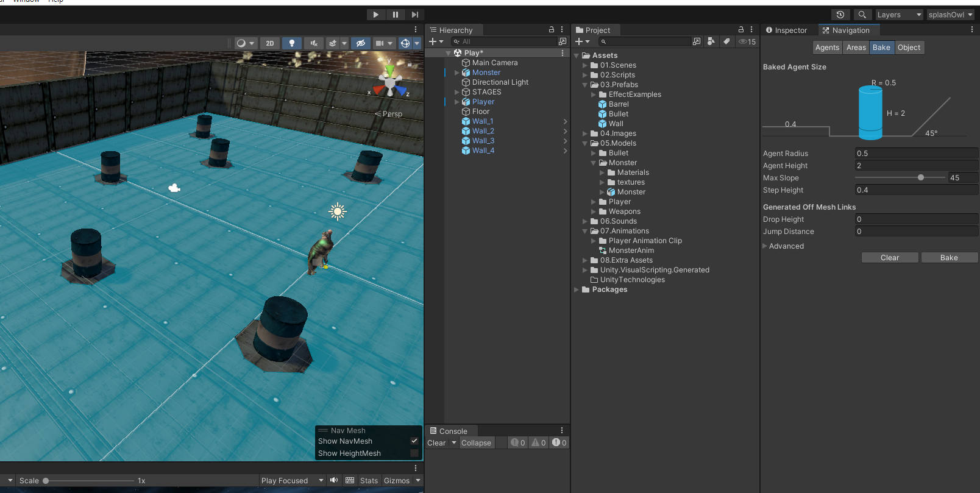Expand the Packages folder

click(x=577, y=289)
